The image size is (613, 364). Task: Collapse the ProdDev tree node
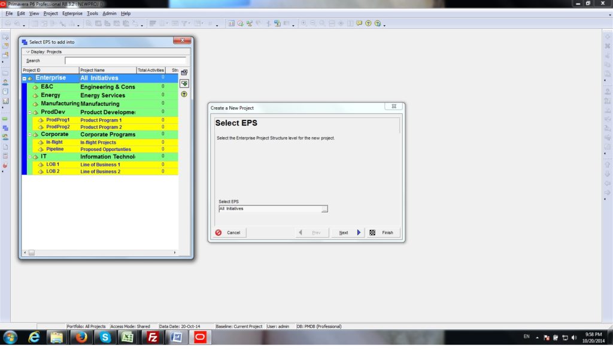point(29,113)
